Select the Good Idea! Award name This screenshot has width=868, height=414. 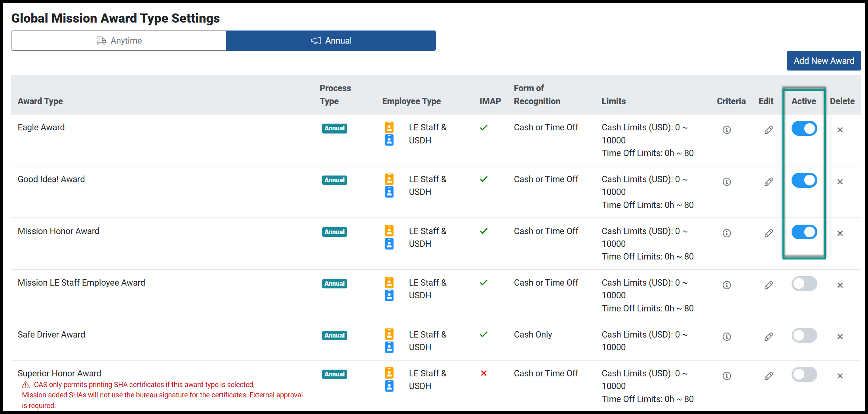(x=51, y=179)
